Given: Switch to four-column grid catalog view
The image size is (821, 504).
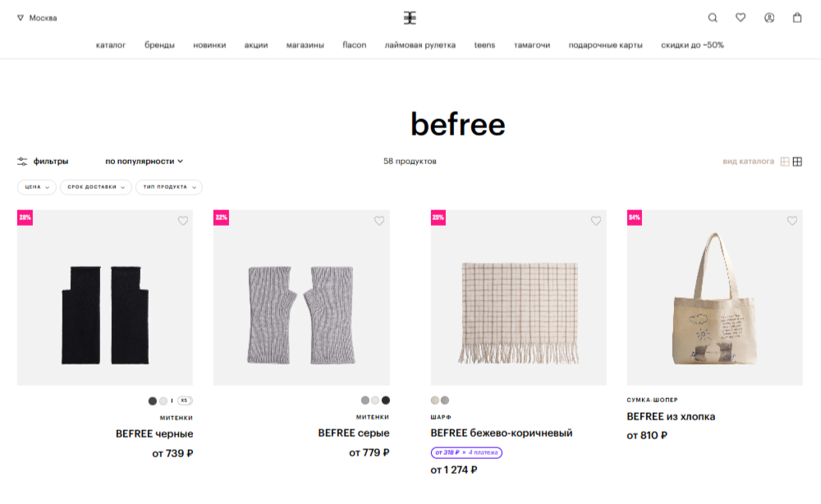Looking at the screenshot, I should point(797,162).
